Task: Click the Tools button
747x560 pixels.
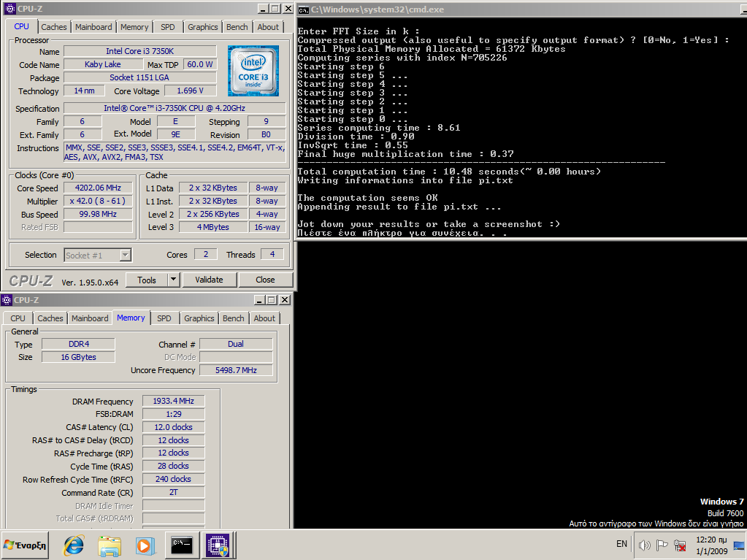Action: click(x=147, y=280)
